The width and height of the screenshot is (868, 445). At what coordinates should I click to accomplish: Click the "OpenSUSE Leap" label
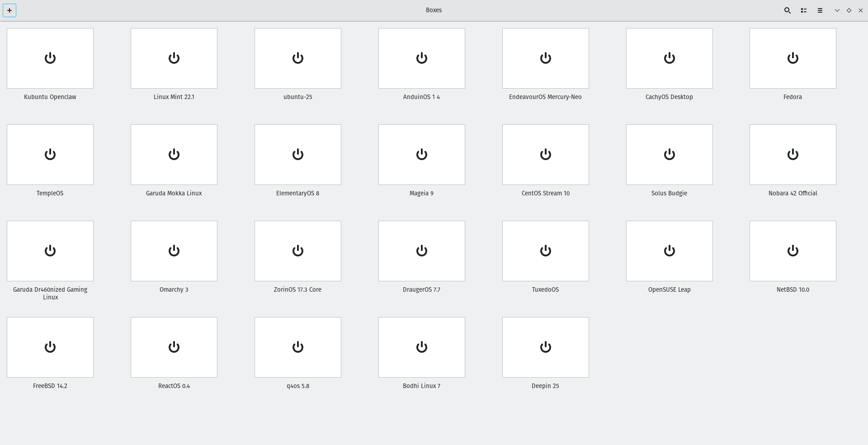(x=670, y=289)
